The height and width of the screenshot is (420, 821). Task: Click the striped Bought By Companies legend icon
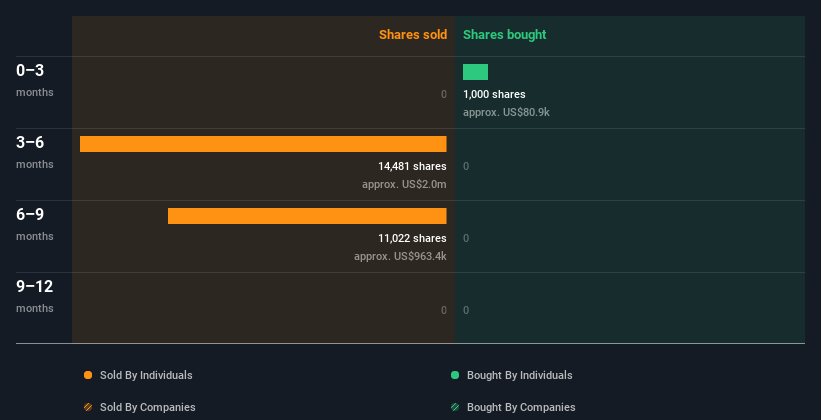pyautogui.click(x=455, y=407)
